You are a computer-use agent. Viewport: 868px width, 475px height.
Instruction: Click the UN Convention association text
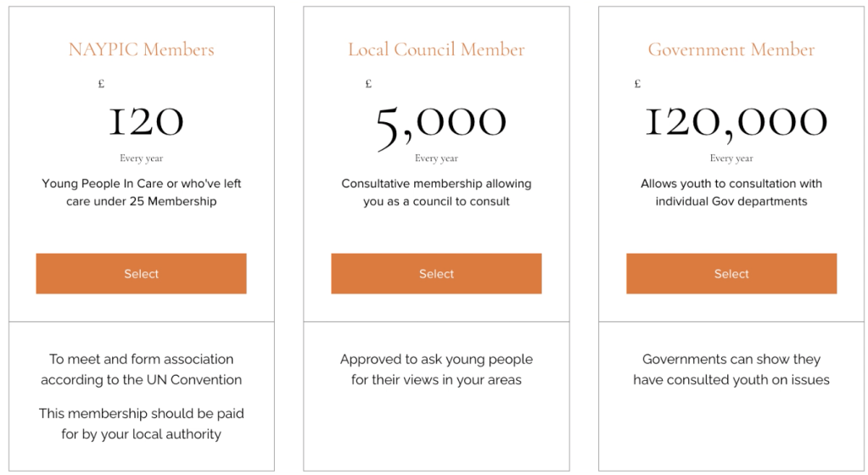(x=141, y=370)
